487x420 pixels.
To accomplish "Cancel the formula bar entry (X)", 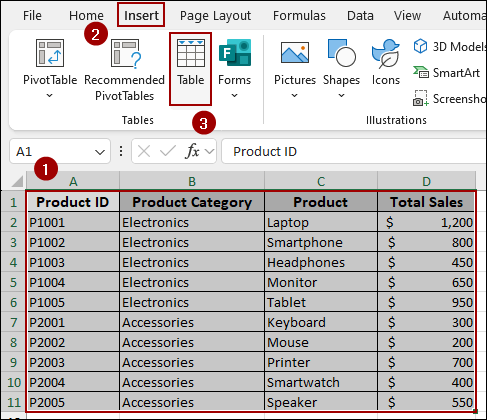I will 144,152.
